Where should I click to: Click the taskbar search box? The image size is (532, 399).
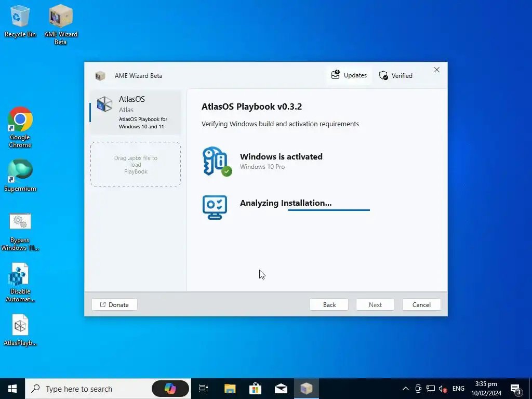(x=108, y=389)
